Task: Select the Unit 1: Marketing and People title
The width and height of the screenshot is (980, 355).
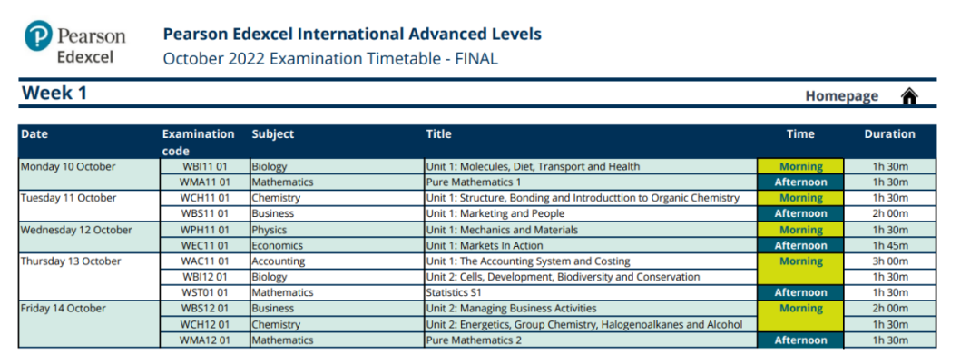Action: click(495, 213)
